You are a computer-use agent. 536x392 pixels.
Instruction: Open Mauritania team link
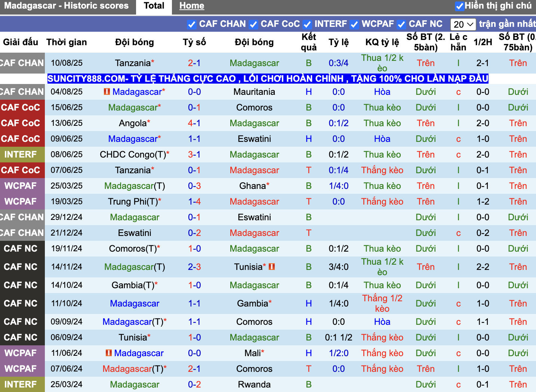[254, 92]
